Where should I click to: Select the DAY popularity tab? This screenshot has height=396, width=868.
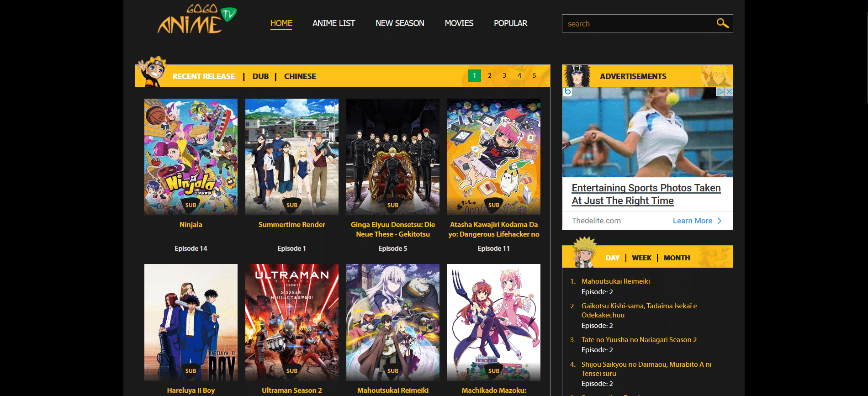pos(613,258)
